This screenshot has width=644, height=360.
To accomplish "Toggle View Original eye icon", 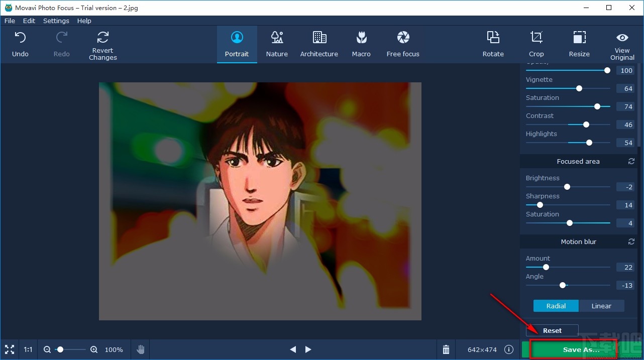I will [x=622, y=38].
